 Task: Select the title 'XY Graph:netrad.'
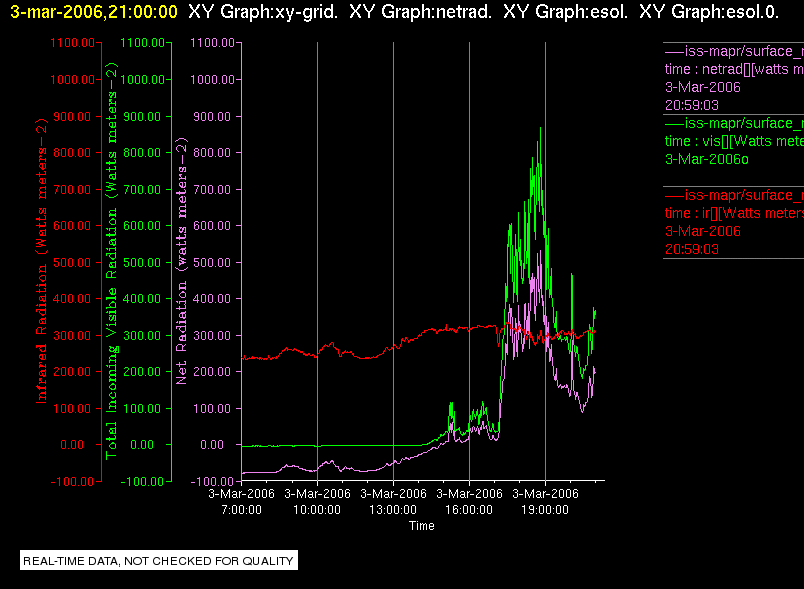[x=420, y=12]
